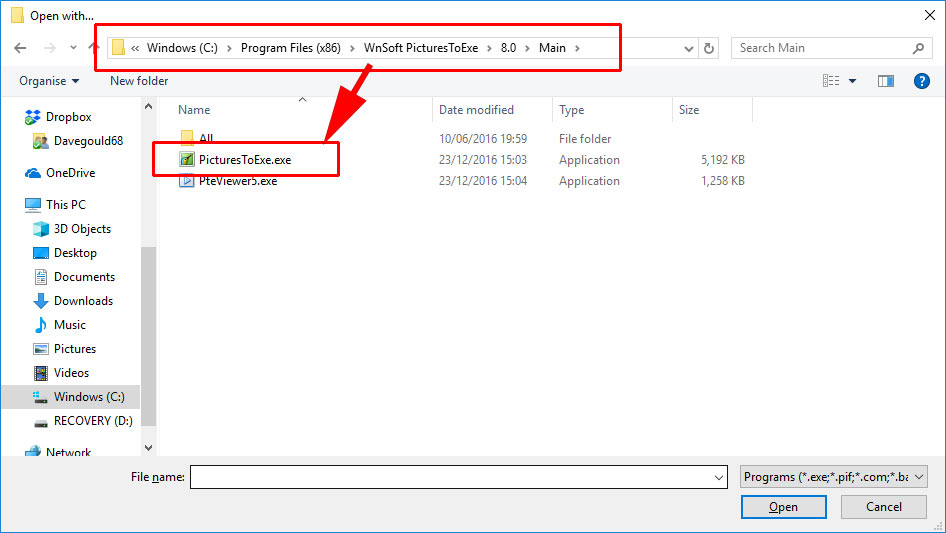Select the 8.0 folder in the path

(x=509, y=48)
